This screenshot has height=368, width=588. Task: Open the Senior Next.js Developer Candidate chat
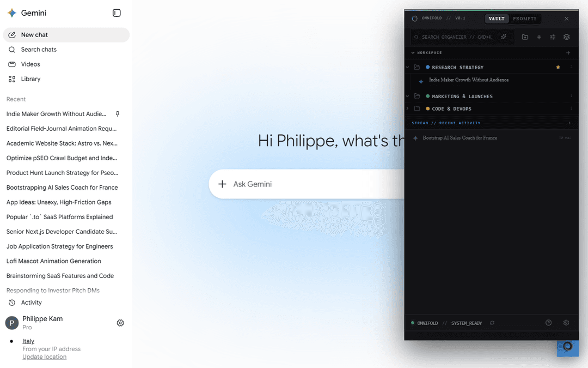pos(66,232)
